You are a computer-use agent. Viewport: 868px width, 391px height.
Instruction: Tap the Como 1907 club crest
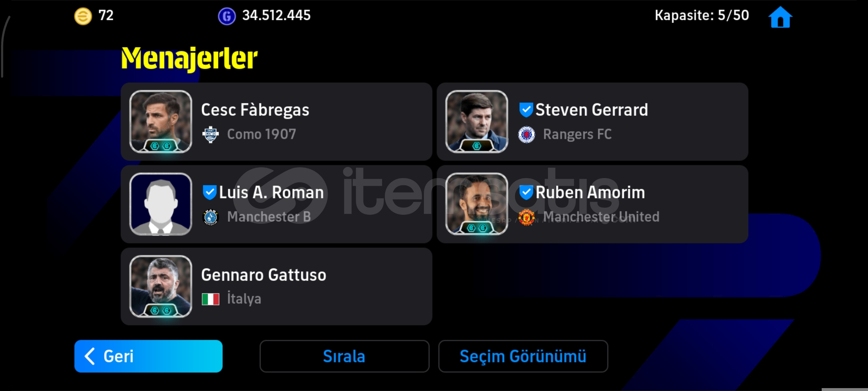(x=210, y=135)
